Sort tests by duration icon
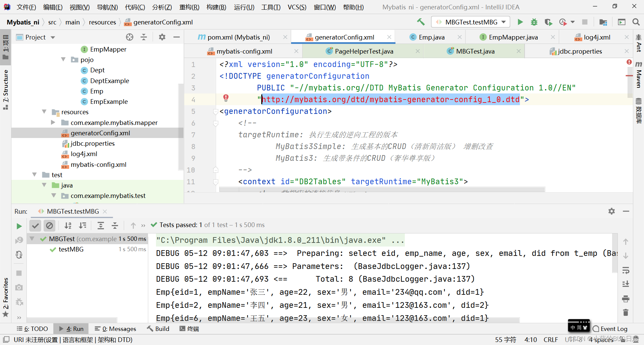This screenshot has height=345, width=644. (83, 225)
